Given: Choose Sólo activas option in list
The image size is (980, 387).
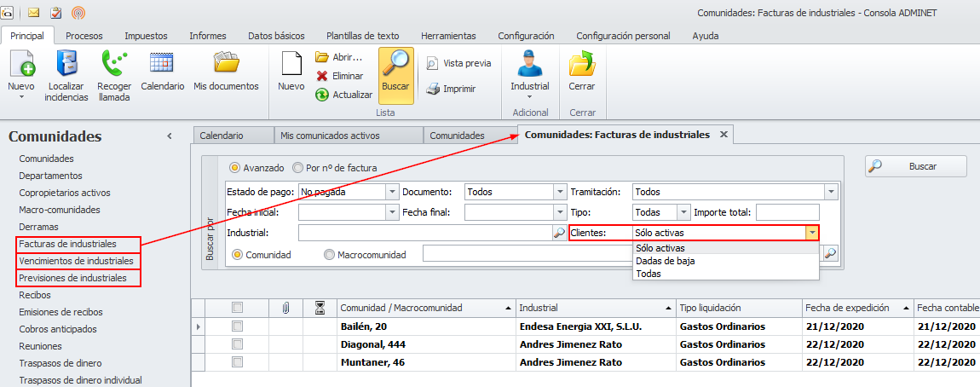Looking at the screenshot, I should coord(725,248).
